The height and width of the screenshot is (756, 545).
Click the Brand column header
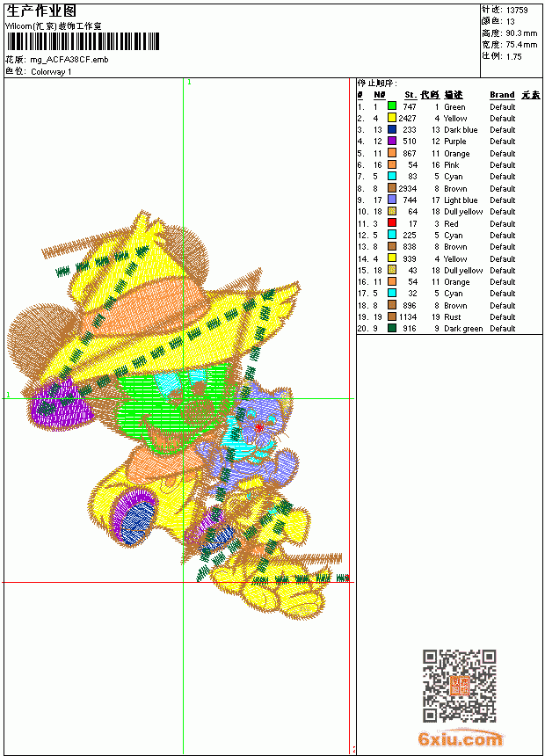tap(502, 95)
